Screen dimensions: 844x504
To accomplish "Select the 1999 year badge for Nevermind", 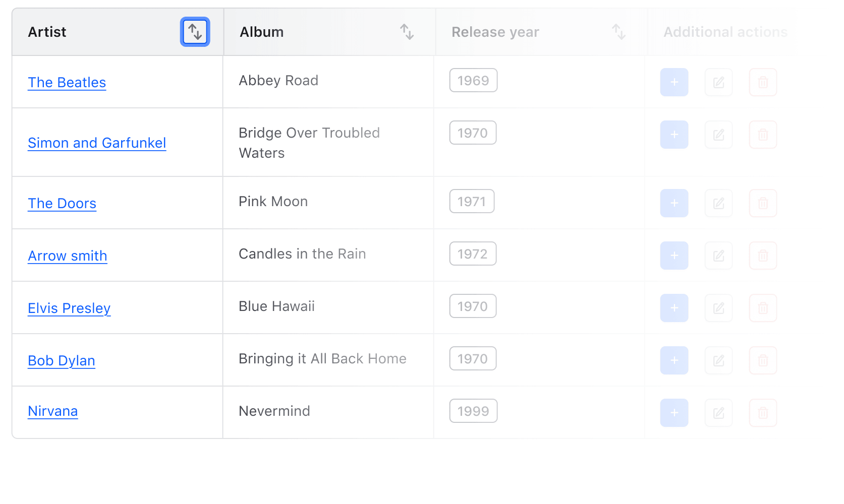I will [473, 411].
